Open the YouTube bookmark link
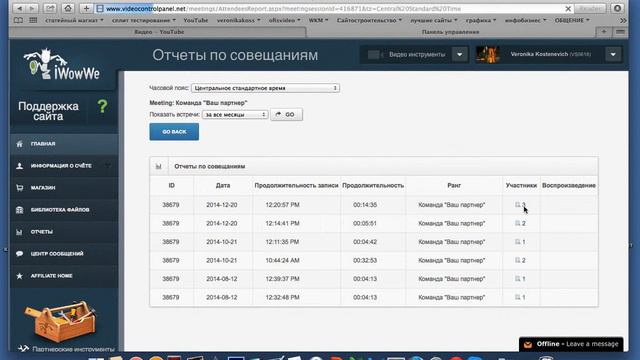The height and width of the screenshot is (360, 640). [x=196, y=20]
